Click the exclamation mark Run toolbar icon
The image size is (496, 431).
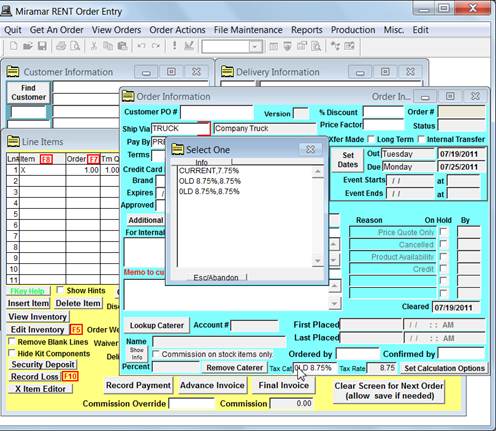pos(174,45)
